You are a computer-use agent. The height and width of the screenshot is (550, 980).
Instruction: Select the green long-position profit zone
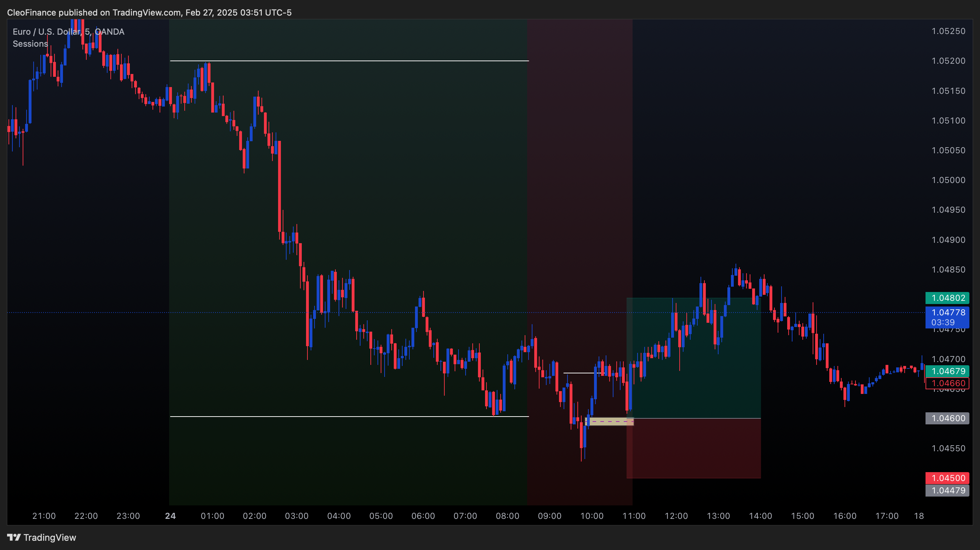pyautogui.click(x=694, y=358)
